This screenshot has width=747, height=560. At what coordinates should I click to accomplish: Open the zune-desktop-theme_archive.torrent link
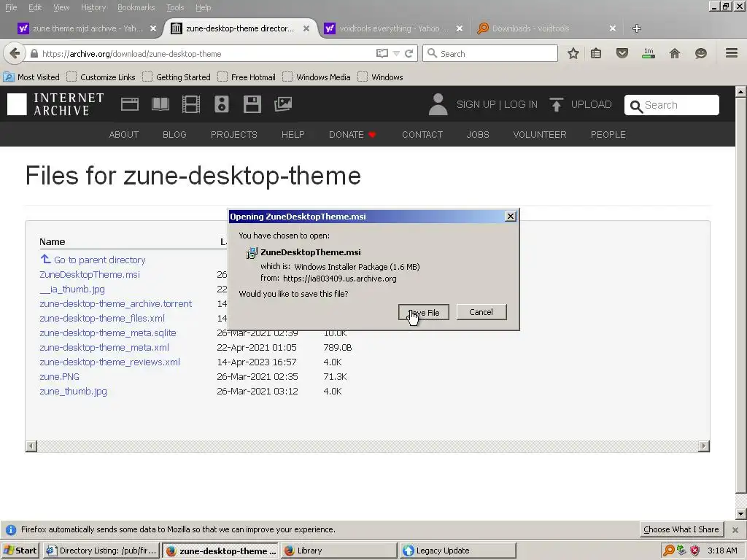pyautogui.click(x=116, y=303)
